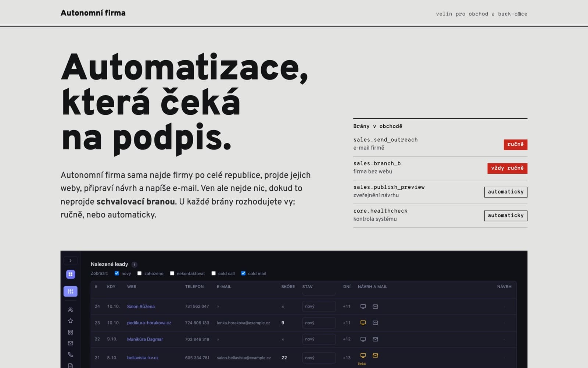Open the stav dropdown for pedikura-horakova.cz
Viewport: 588px width, 368px height.
pos(319,323)
